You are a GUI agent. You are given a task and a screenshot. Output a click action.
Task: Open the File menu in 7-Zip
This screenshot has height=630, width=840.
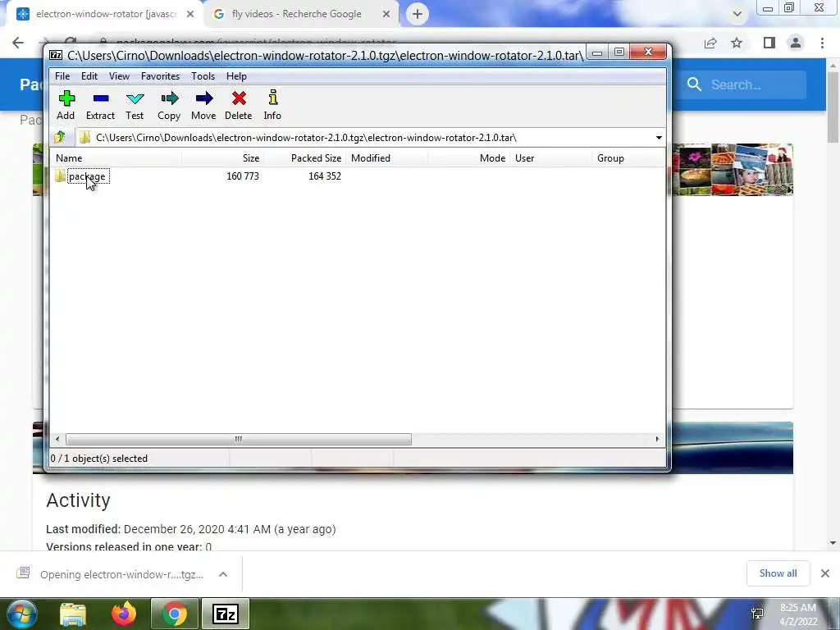pyautogui.click(x=62, y=76)
